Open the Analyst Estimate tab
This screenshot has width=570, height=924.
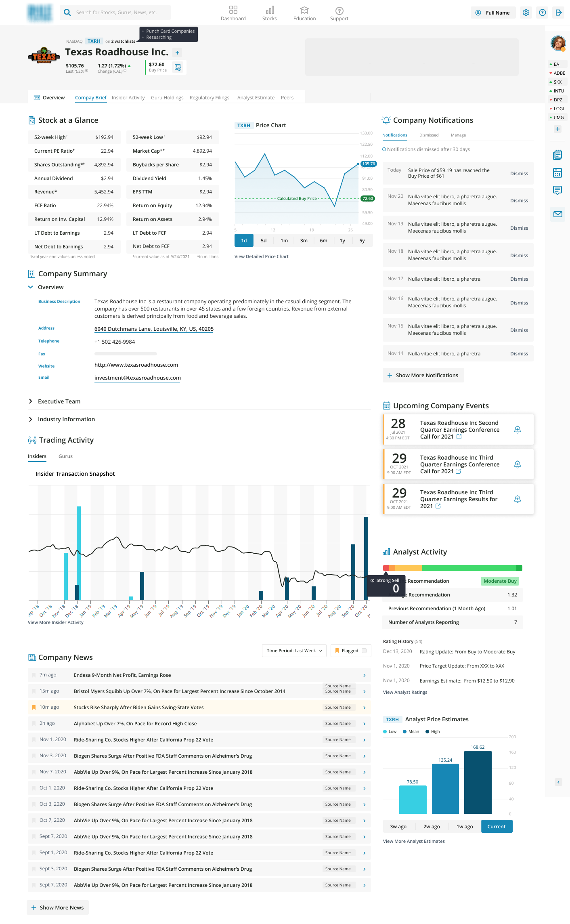pyautogui.click(x=256, y=98)
